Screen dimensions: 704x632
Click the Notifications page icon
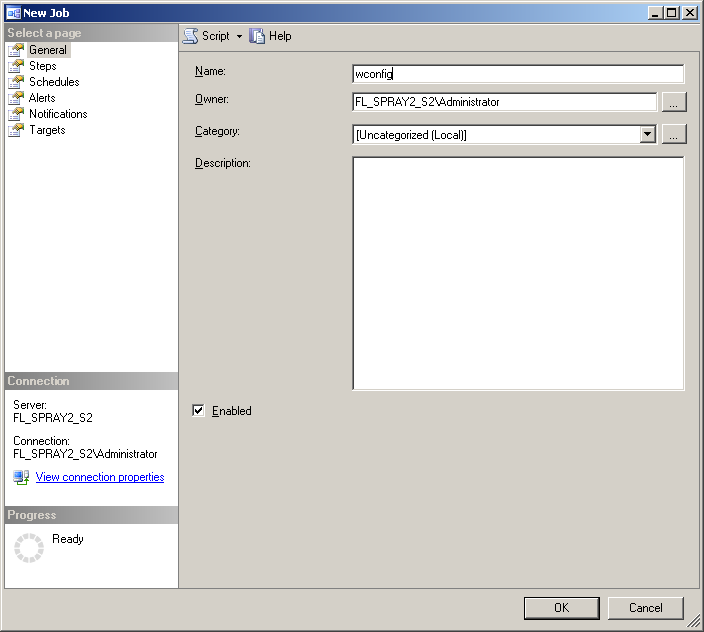[16, 114]
